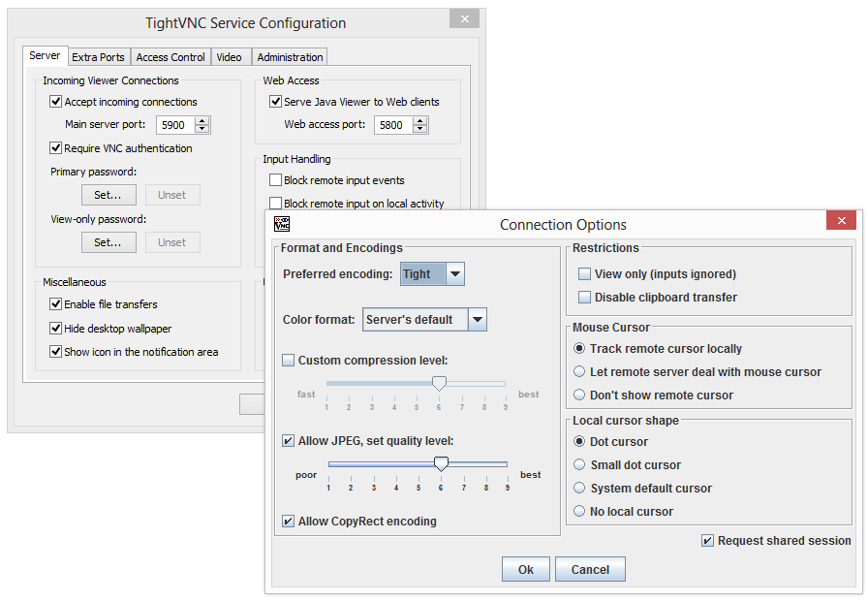The image size is (868, 602).
Task: Open the Preferred encoding dropdown
Action: pyautogui.click(x=455, y=274)
